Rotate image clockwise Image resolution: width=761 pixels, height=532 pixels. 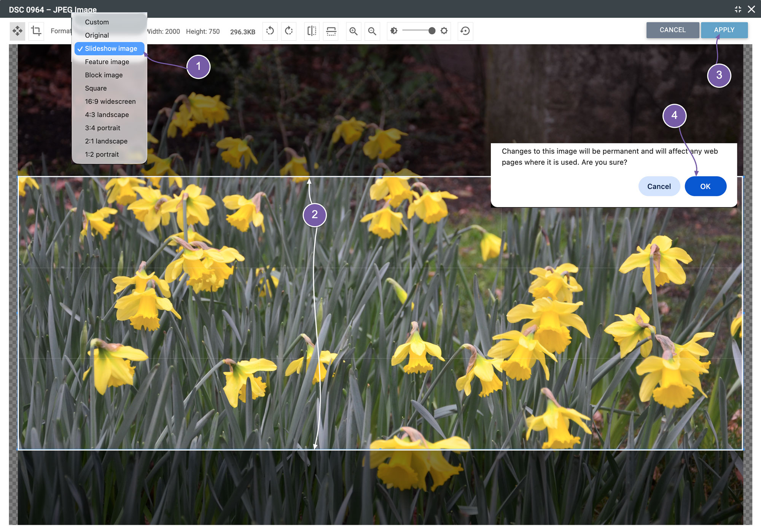click(x=289, y=31)
